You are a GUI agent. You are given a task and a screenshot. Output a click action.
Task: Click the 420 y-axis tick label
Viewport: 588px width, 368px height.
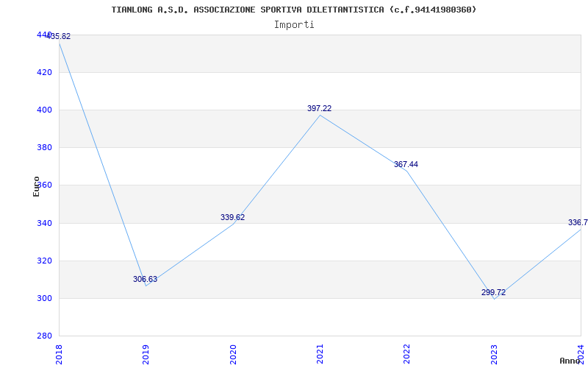(x=44, y=72)
